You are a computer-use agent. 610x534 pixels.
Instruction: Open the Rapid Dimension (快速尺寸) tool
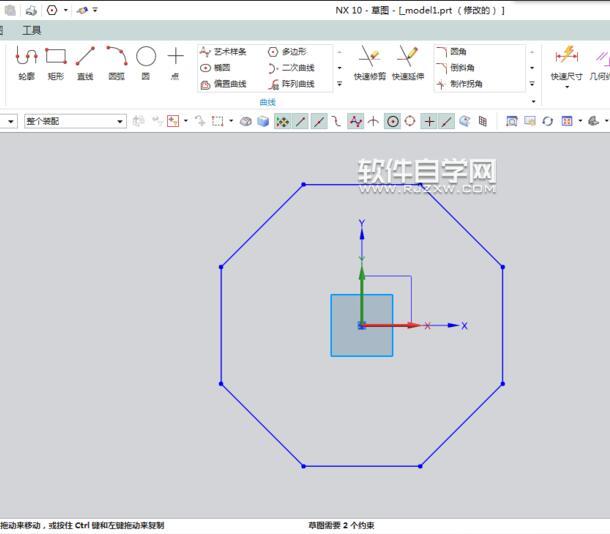coord(566,61)
